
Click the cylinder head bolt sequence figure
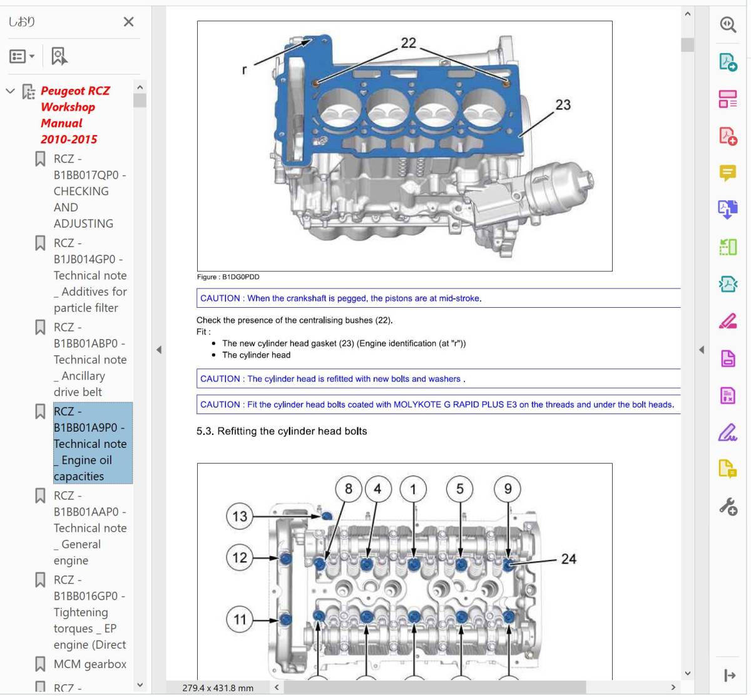404,571
